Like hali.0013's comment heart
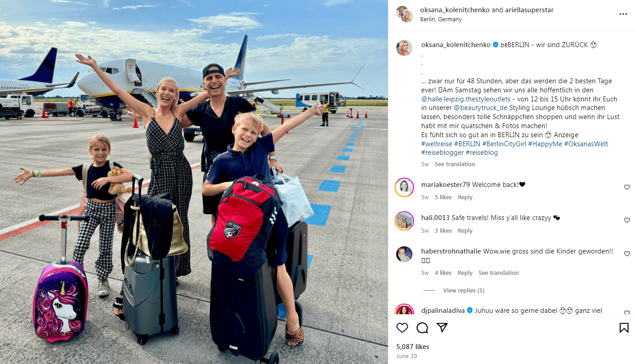 tap(627, 220)
